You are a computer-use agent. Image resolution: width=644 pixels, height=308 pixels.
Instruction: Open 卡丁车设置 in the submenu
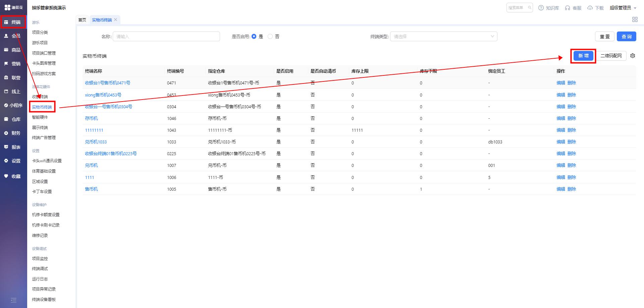(42, 192)
